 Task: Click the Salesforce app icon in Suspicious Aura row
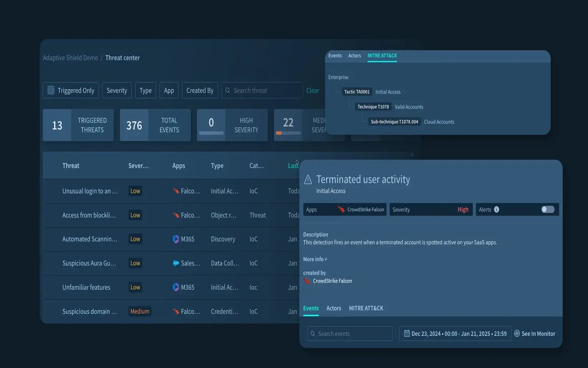[x=176, y=263]
